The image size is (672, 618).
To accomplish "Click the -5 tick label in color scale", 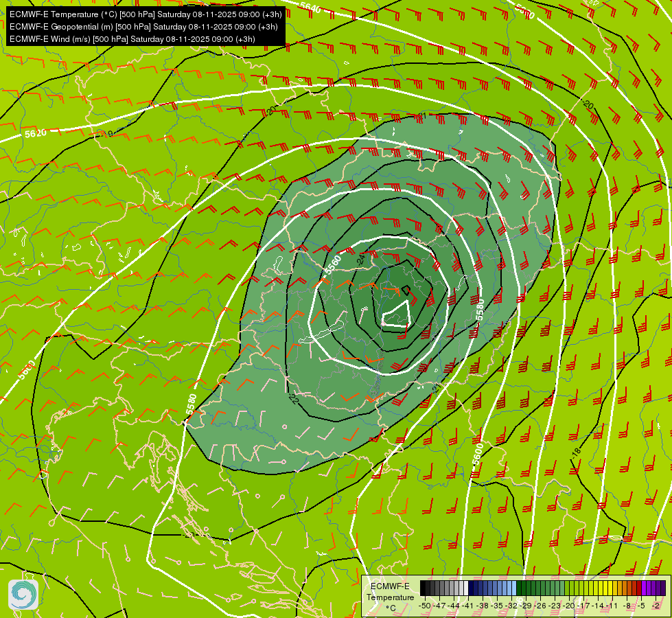I will [642, 606].
